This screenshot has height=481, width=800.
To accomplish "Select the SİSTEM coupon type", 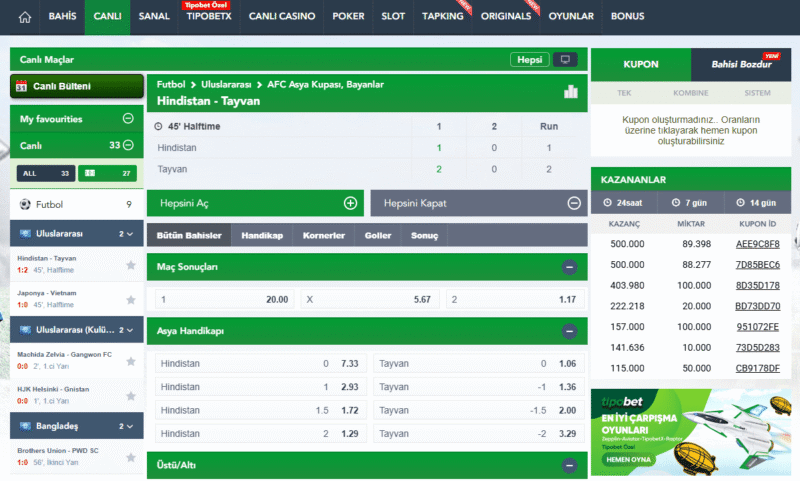I will [757, 93].
